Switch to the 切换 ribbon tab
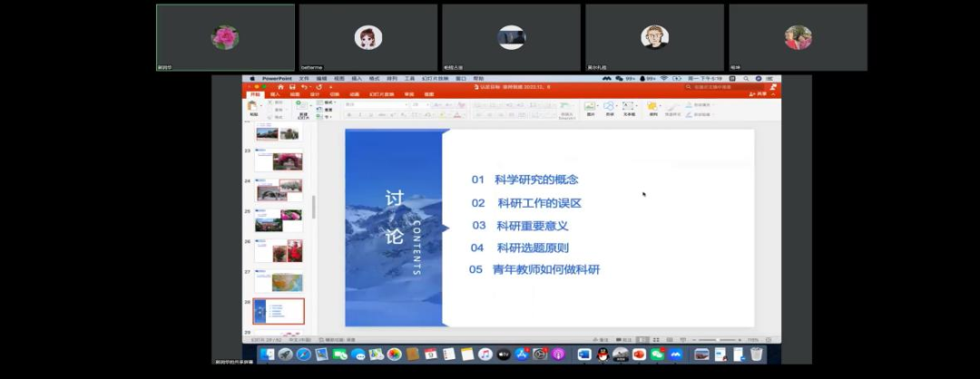Viewport: 980px width, 379px height. click(x=334, y=94)
